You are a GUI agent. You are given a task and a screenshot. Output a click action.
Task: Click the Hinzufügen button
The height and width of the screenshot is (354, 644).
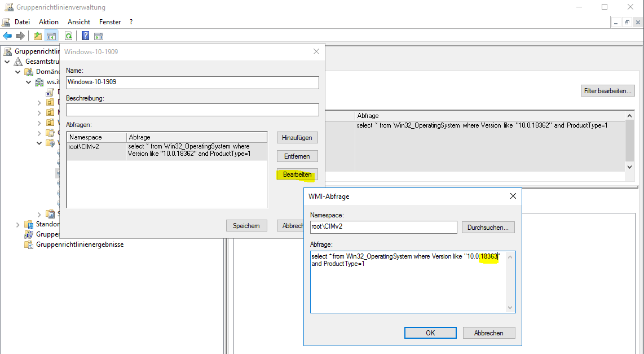(x=297, y=138)
